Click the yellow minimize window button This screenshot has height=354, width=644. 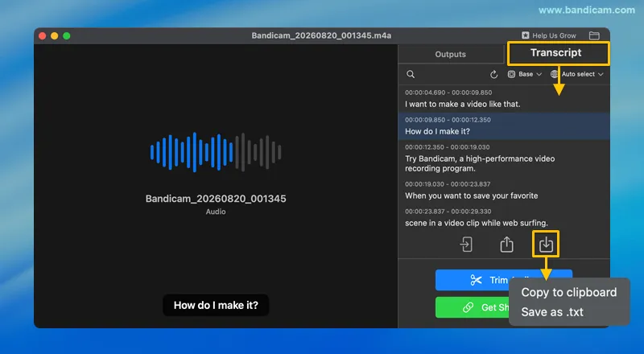click(54, 36)
